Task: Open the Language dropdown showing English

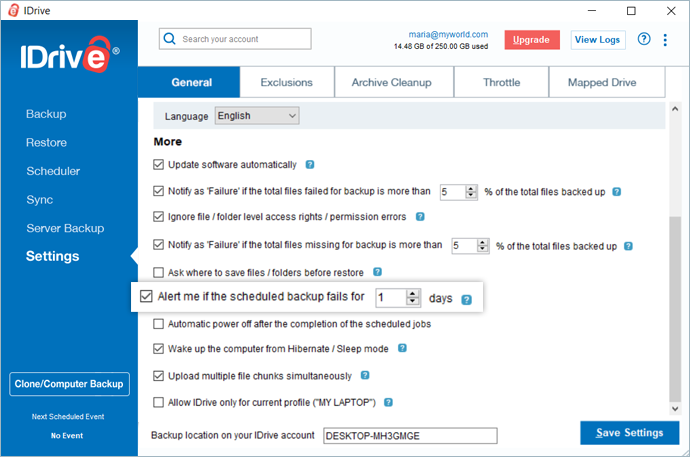Action: click(x=257, y=116)
